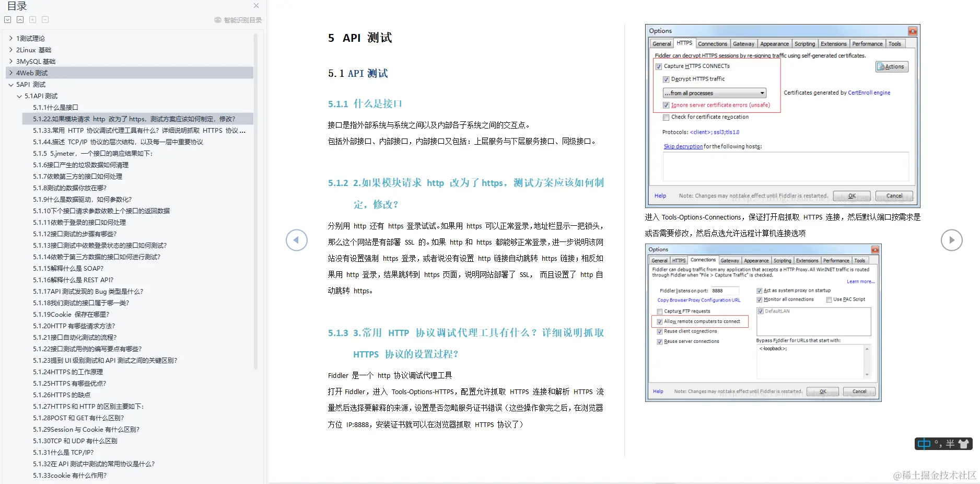Open the Performance tab in upper Options dialog

(x=867, y=44)
